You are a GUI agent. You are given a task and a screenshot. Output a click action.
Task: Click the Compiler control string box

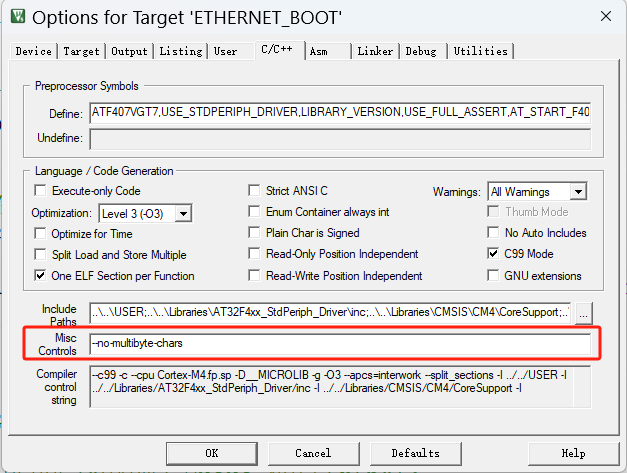click(x=340, y=387)
